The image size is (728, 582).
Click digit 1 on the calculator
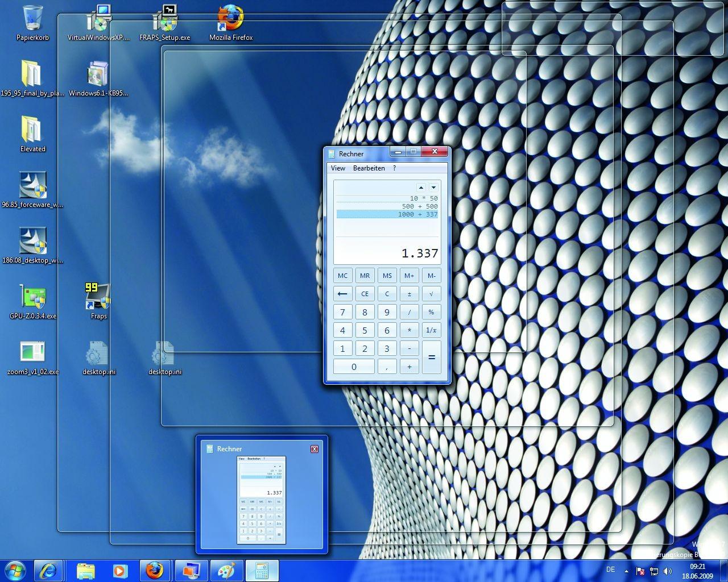(342, 348)
